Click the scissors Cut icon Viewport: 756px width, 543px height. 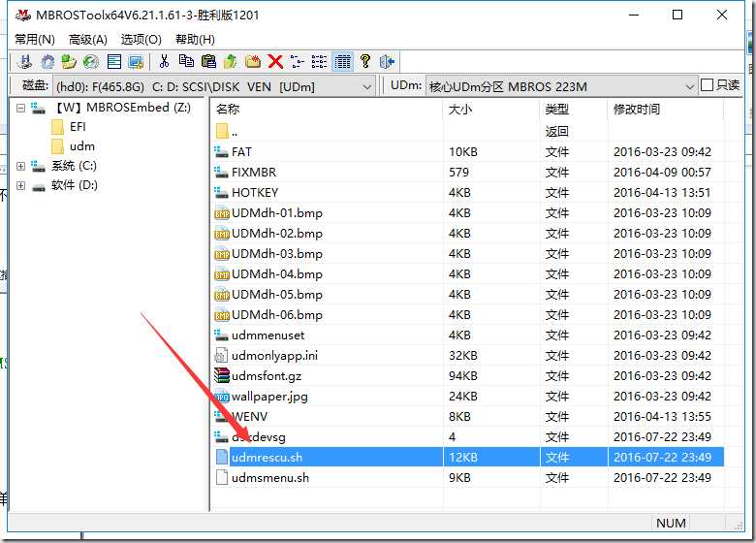(164, 61)
